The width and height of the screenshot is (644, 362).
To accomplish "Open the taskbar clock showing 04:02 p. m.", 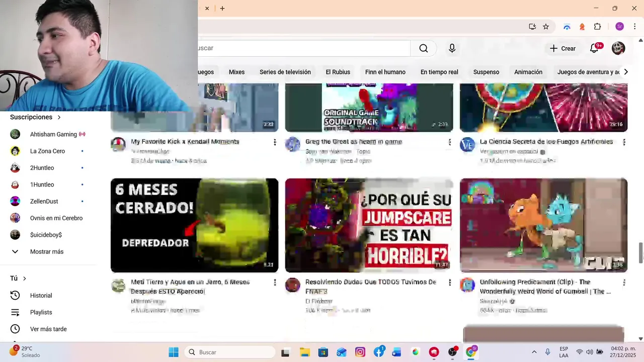I will coord(623,352).
